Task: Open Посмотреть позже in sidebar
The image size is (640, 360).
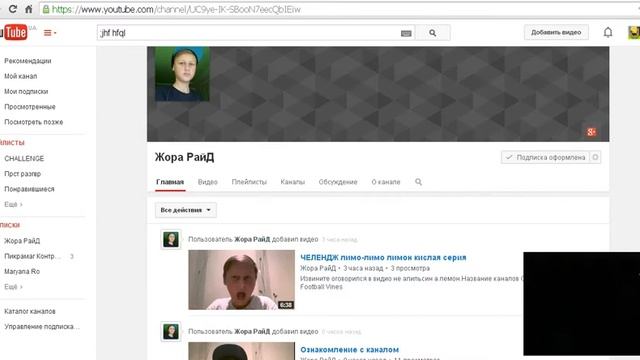Action: coord(33,122)
